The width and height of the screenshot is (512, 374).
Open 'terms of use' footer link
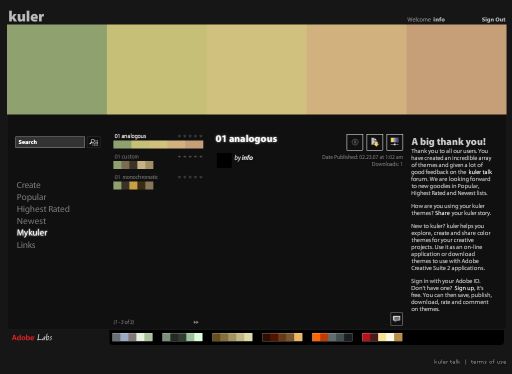pyautogui.click(x=488, y=362)
